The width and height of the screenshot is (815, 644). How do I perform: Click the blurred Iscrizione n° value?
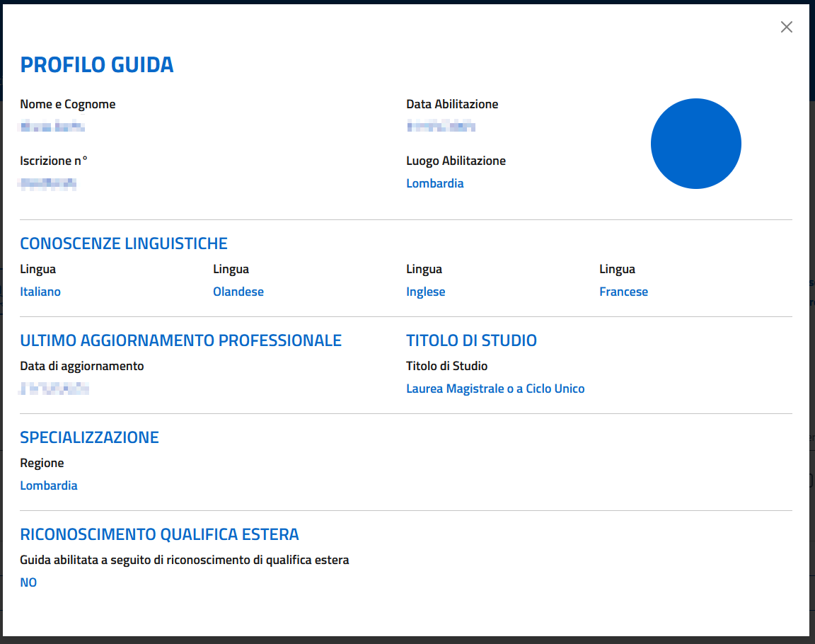[48, 184]
